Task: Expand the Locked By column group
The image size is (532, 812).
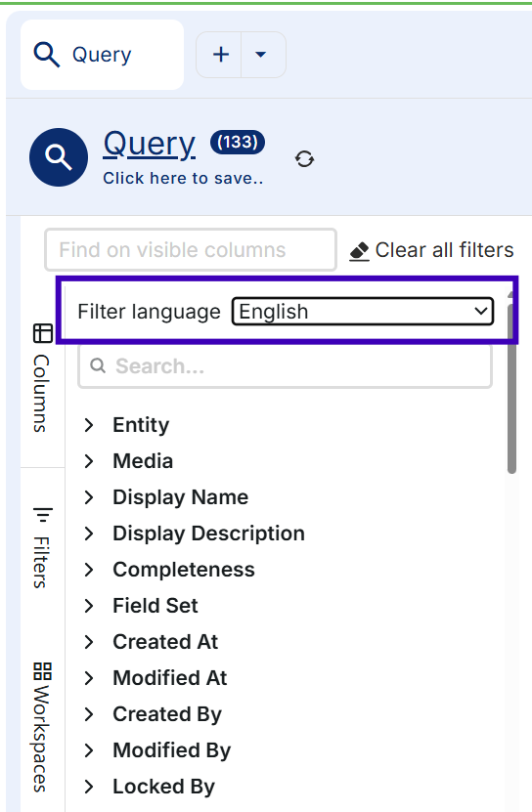Action: [x=89, y=787]
